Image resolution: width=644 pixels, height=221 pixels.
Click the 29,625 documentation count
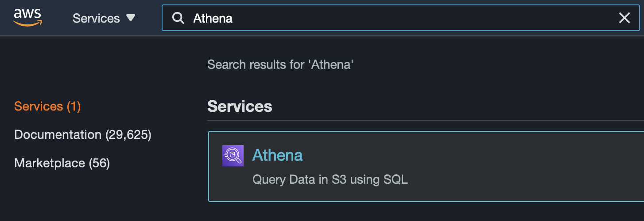click(128, 135)
